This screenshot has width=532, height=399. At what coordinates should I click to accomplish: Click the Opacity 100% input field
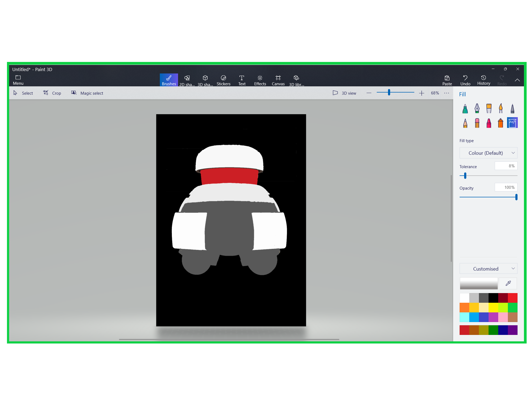pos(506,187)
